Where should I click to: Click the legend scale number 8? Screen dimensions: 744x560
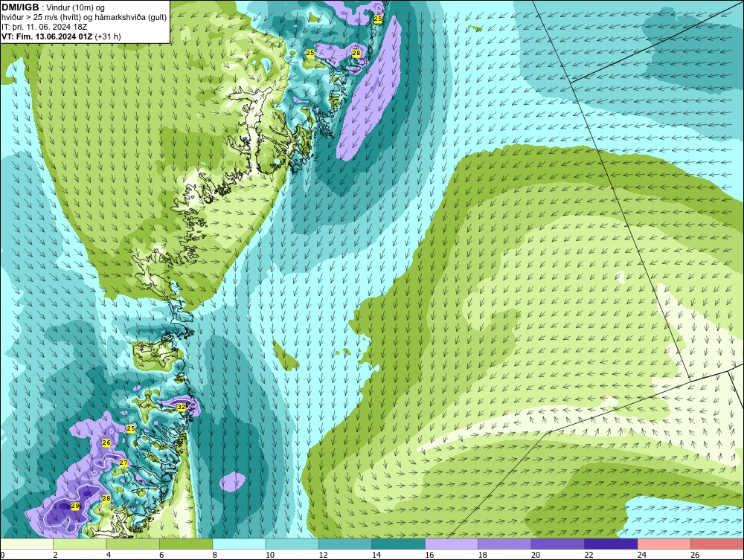click(x=215, y=555)
